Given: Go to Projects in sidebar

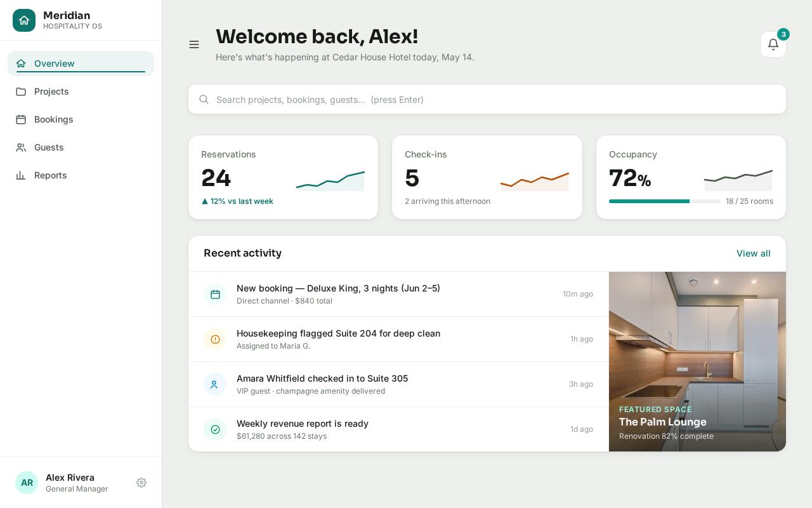Looking at the screenshot, I should (x=81, y=91).
